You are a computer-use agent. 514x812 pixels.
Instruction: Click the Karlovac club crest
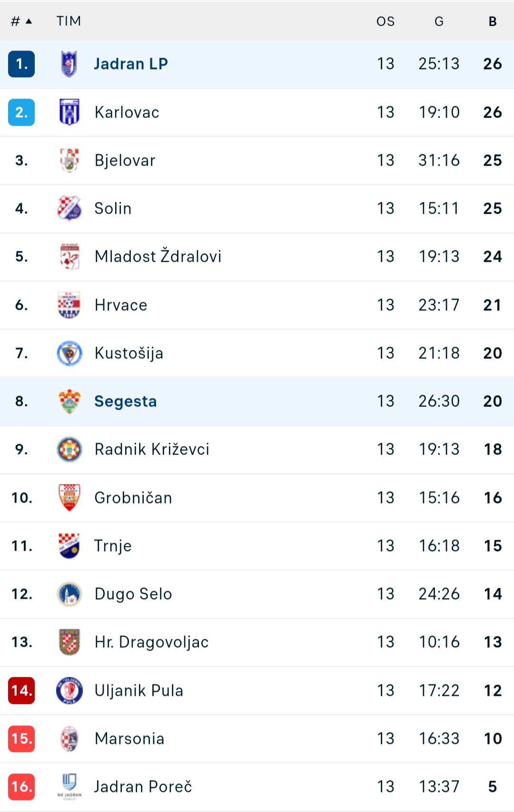click(x=69, y=112)
